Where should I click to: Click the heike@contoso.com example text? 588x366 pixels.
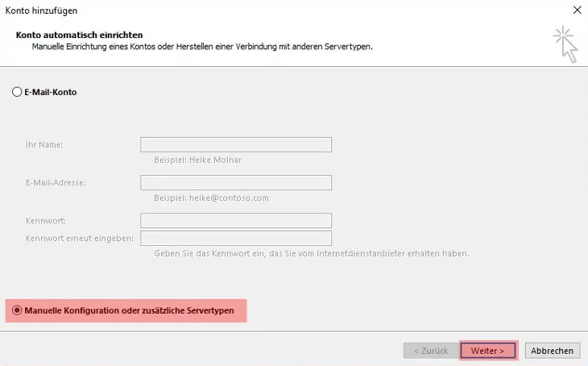pos(211,198)
